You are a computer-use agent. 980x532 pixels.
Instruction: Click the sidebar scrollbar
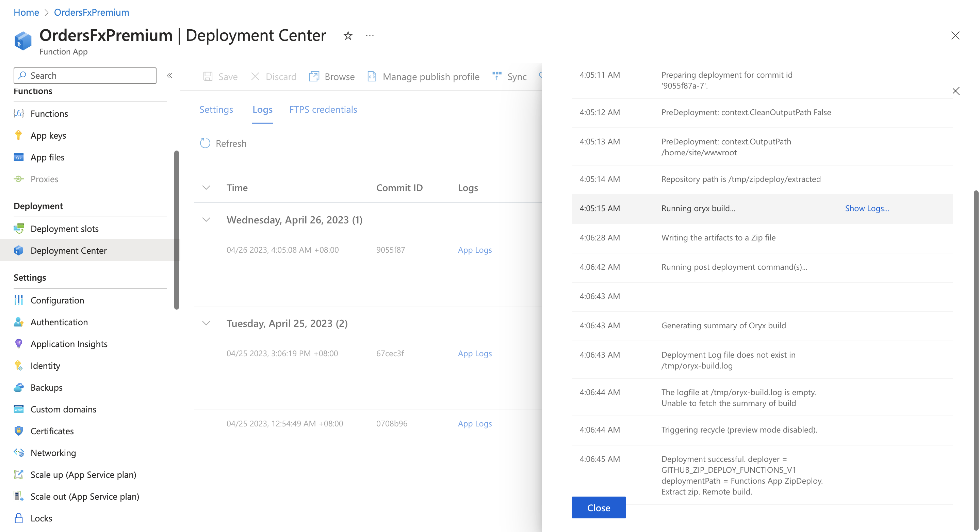click(177, 230)
